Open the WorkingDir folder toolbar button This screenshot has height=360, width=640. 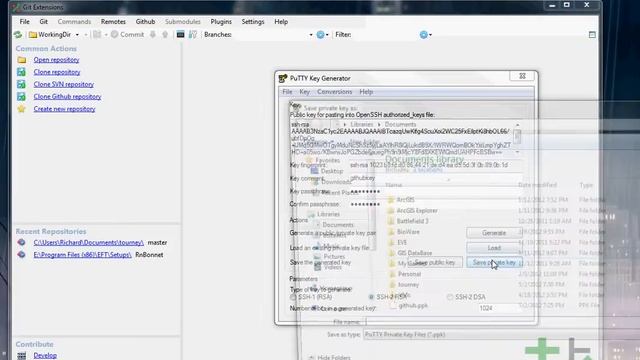pos(50,35)
